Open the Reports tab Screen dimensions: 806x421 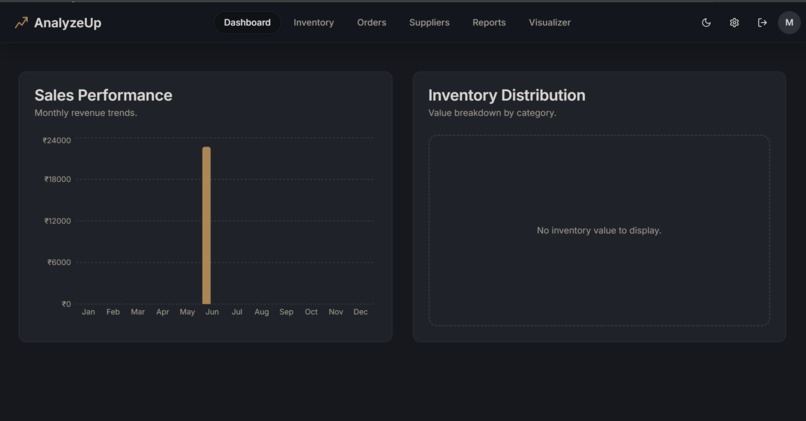489,23
